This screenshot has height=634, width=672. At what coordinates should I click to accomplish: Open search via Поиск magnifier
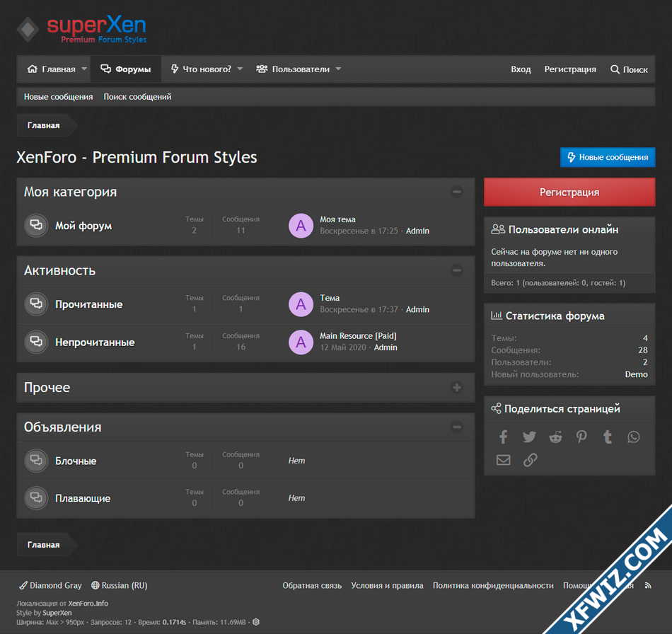click(x=629, y=69)
